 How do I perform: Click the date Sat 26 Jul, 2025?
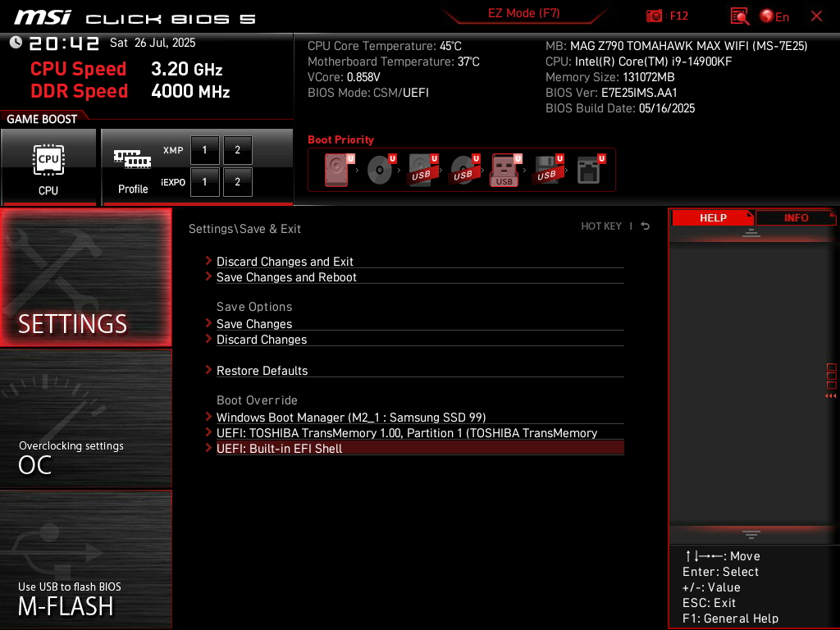click(153, 43)
